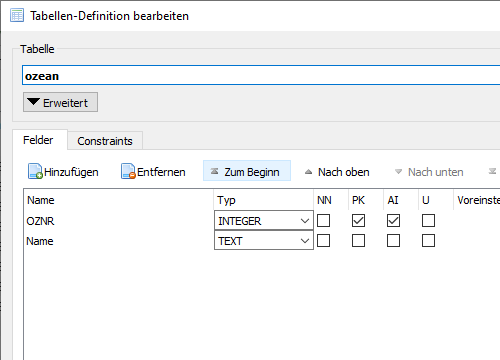Click the Hinzufügen add-field icon
Screen dimensions: 500x360
pyautogui.click(x=35, y=171)
